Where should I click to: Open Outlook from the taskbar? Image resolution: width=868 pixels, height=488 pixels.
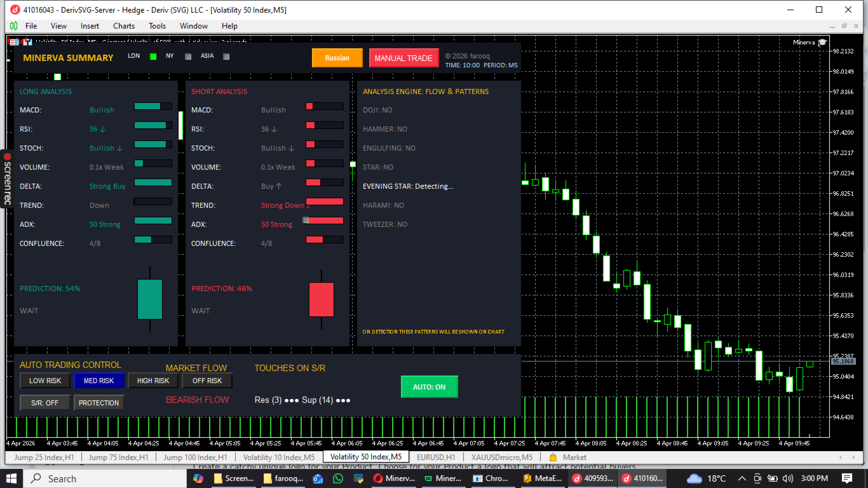coord(318,478)
